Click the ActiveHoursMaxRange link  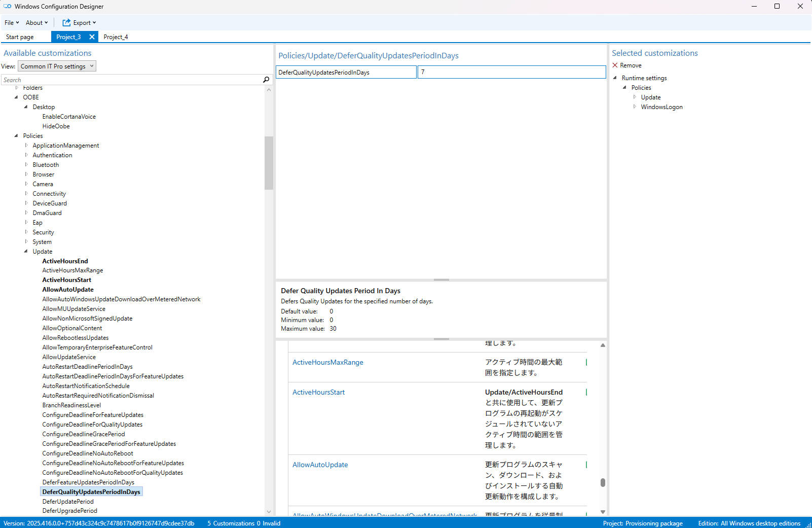pos(327,362)
